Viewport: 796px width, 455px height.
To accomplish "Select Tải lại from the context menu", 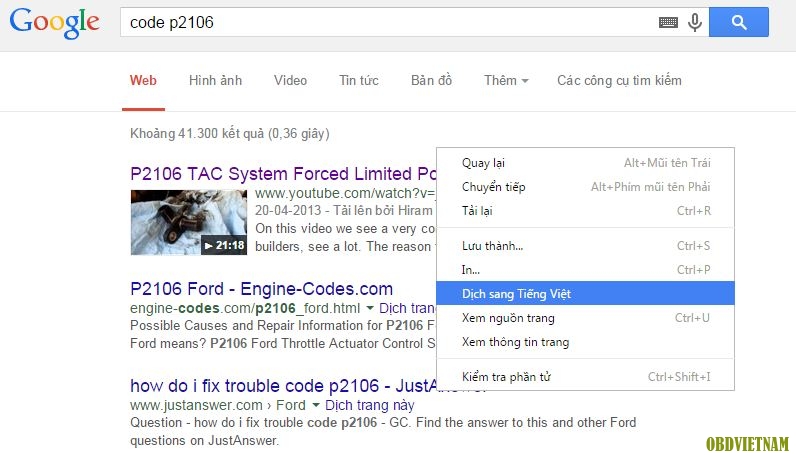I will coord(585,211).
